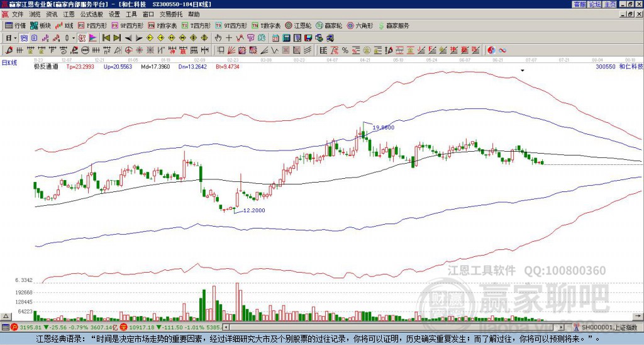Open the 9P四方形 tool

[127, 25]
